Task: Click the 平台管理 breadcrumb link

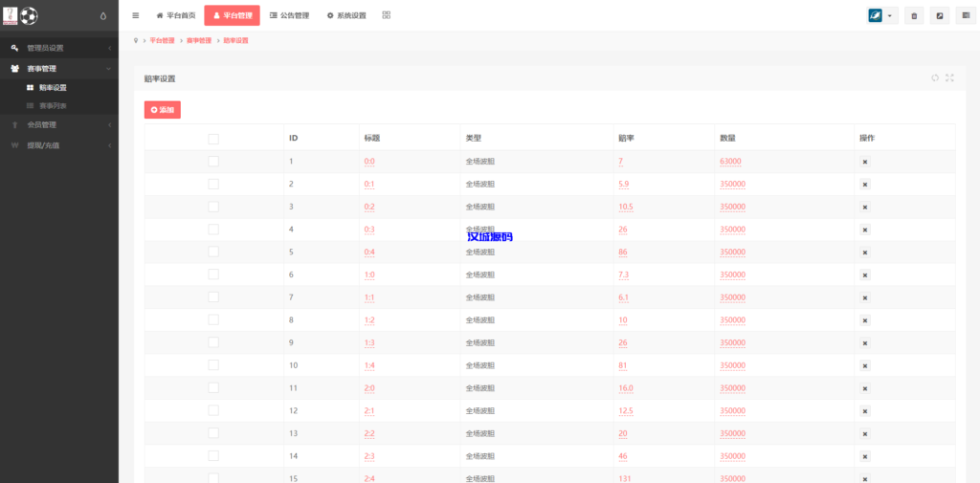Action: click(163, 40)
